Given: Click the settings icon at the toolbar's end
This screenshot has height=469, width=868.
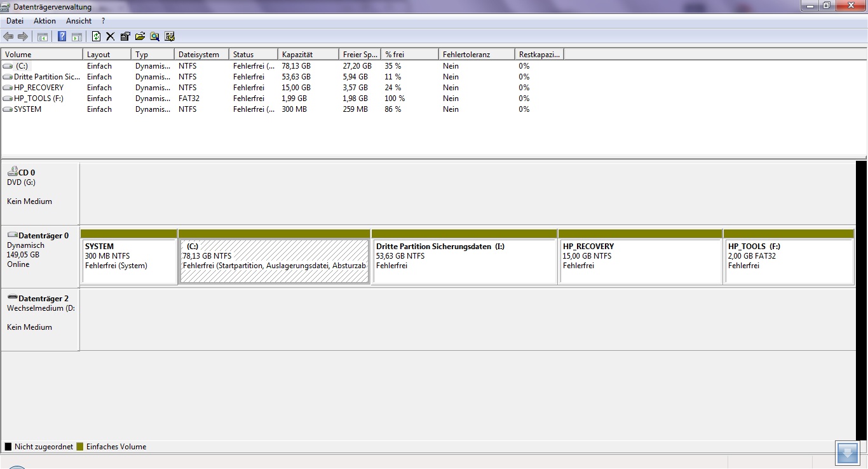Looking at the screenshot, I should [169, 36].
